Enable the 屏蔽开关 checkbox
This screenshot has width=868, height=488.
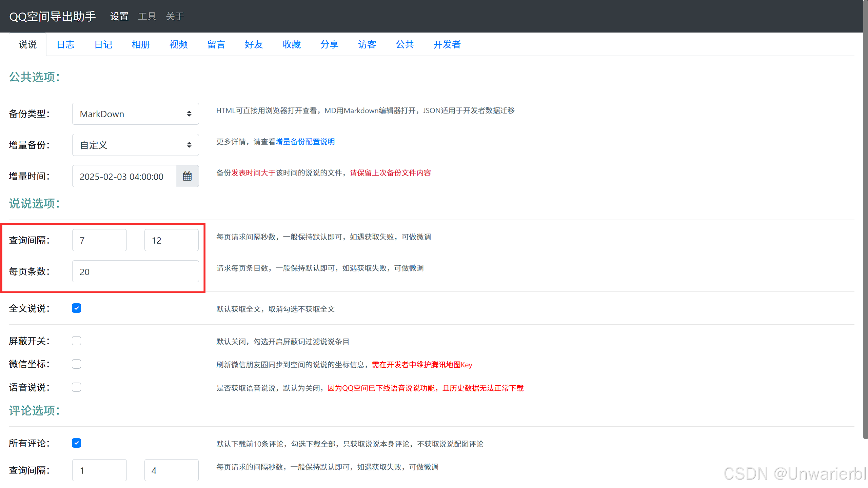pyautogui.click(x=76, y=341)
